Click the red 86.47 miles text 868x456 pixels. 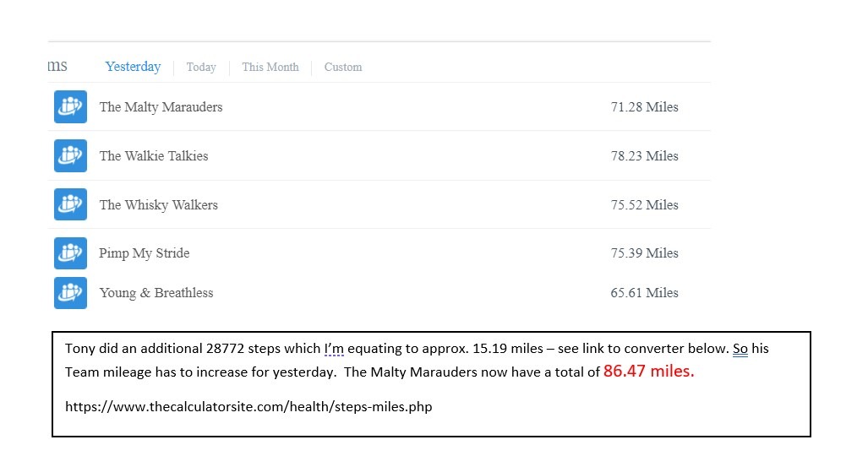(x=648, y=371)
